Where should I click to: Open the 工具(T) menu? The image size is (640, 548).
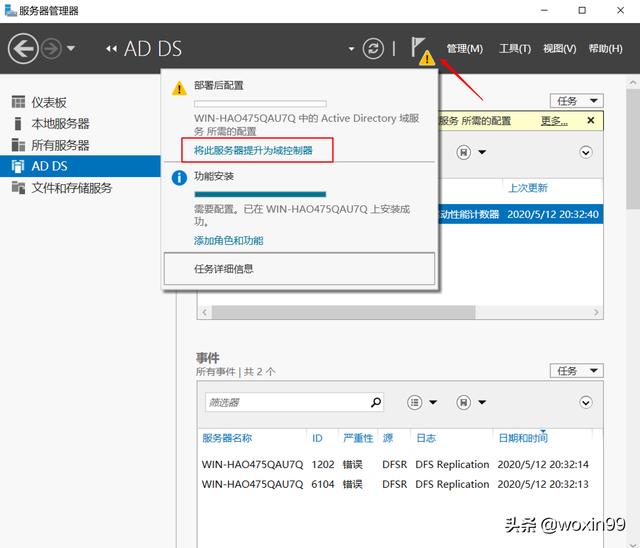pyautogui.click(x=515, y=49)
